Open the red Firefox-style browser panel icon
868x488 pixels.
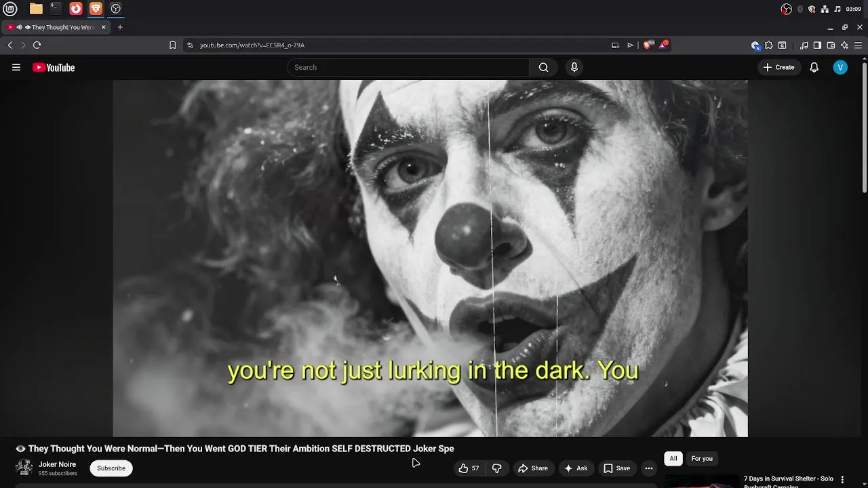pos(76,9)
